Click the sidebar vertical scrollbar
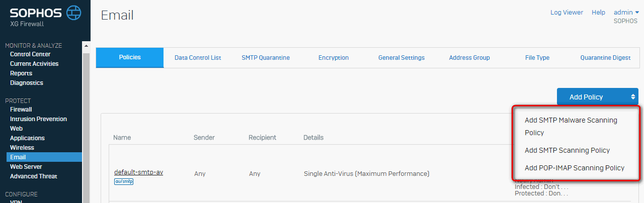Viewport: 644px width, 203px height. (x=86, y=127)
